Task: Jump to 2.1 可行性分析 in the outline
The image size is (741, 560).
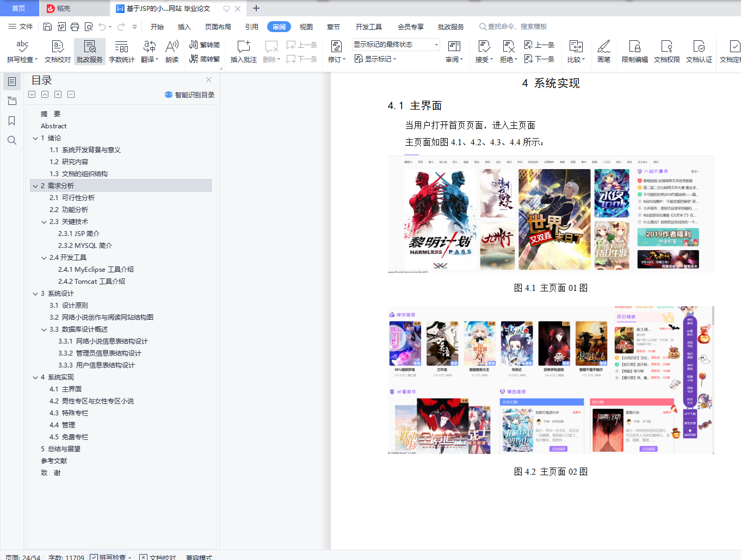Action: (72, 198)
